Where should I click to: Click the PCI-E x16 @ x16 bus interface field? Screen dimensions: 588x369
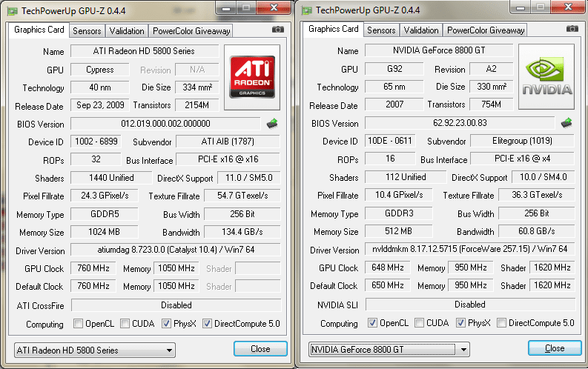[x=228, y=159]
